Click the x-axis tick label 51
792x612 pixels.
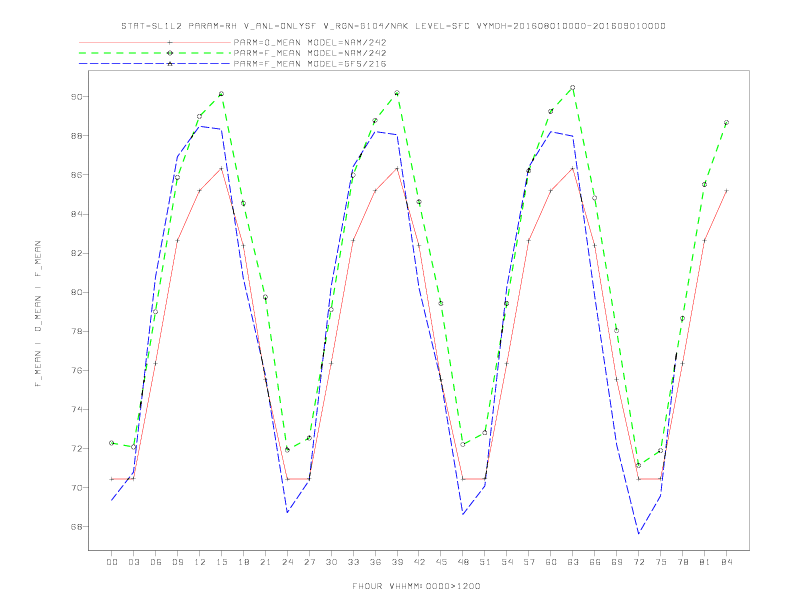(485, 562)
